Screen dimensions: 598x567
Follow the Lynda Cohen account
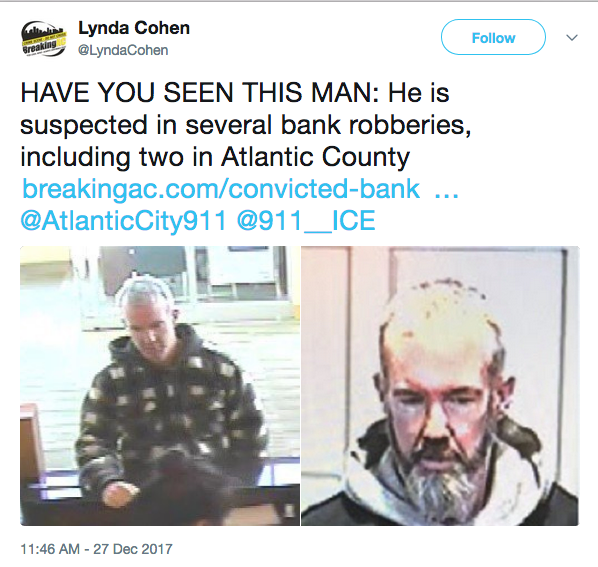(x=493, y=37)
